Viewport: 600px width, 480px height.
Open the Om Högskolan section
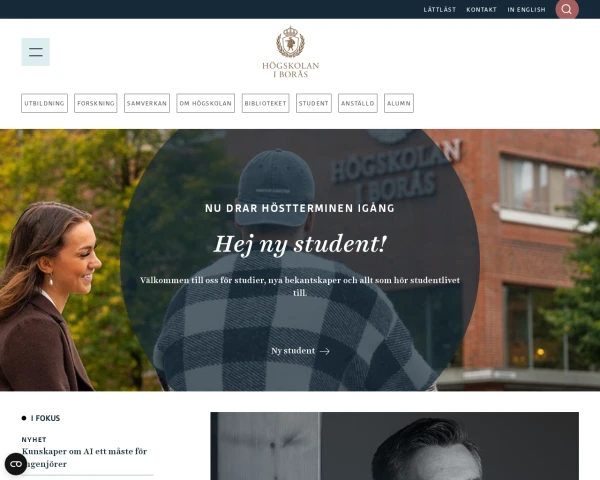(x=205, y=103)
